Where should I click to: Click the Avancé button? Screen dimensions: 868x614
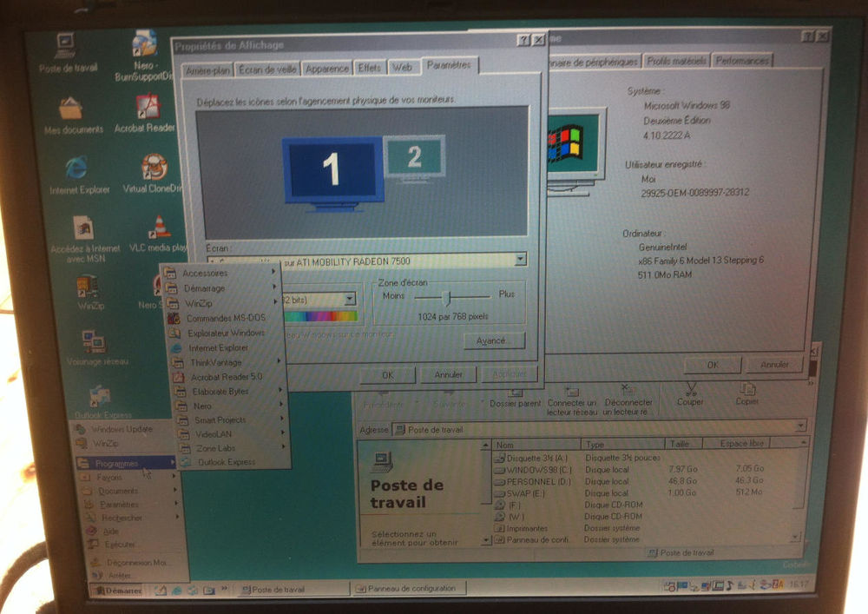pos(492,341)
